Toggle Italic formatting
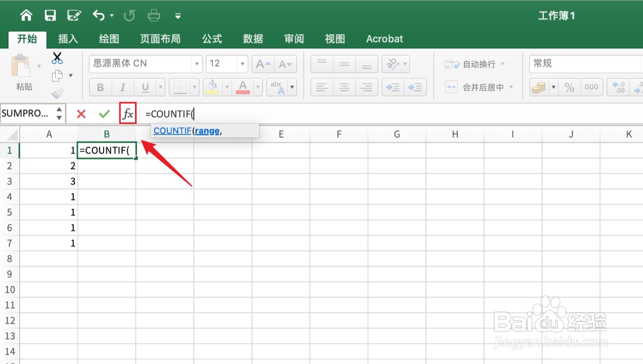Image resolution: width=643 pixels, height=364 pixels. [123, 87]
